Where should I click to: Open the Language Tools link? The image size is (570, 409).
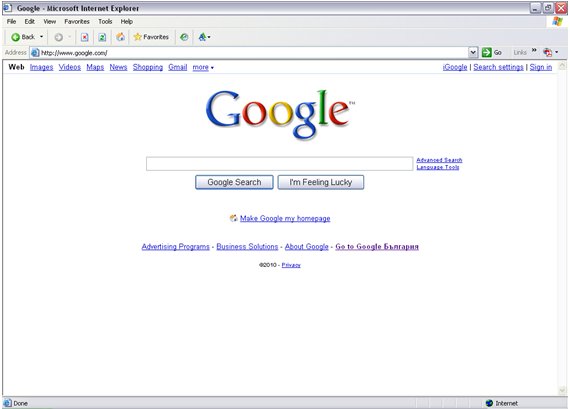pyautogui.click(x=438, y=167)
